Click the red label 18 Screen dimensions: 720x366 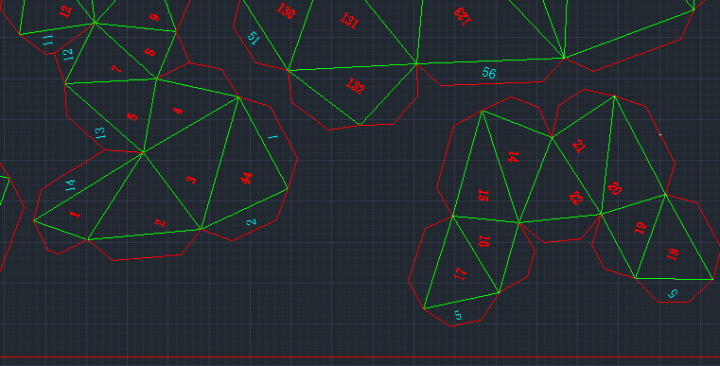[x=673, y=254]
